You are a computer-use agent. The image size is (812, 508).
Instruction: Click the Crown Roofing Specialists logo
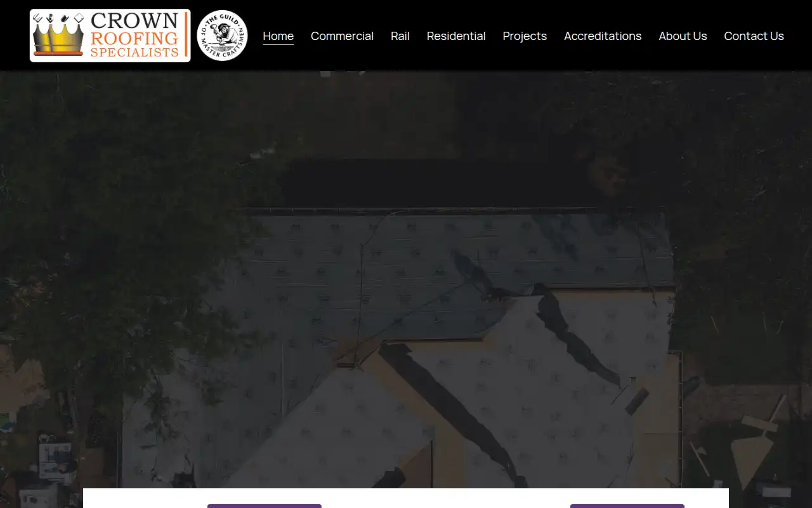110,36
